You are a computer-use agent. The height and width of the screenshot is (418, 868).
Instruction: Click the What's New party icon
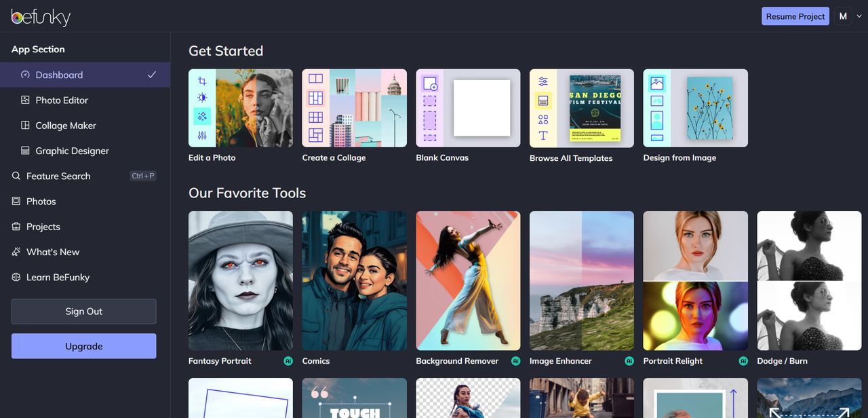[16, 252]
